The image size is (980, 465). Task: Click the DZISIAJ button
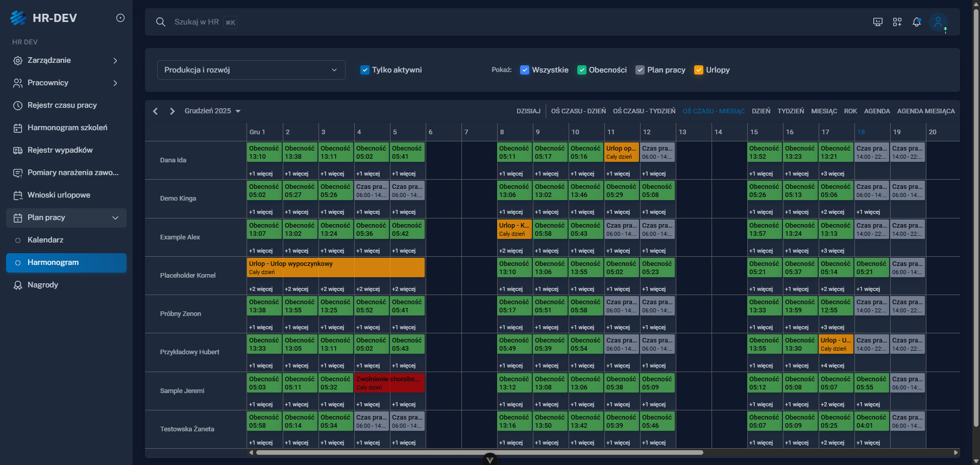point(529,111)
